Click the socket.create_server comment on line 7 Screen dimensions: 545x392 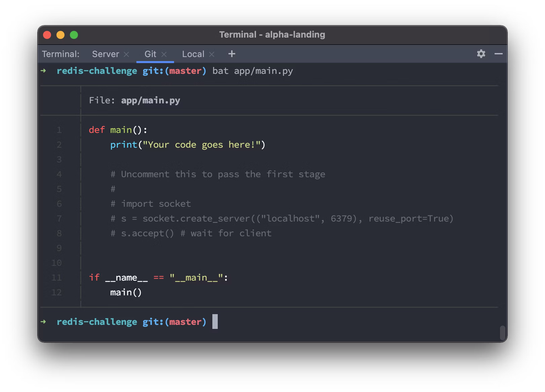point(282,218)
